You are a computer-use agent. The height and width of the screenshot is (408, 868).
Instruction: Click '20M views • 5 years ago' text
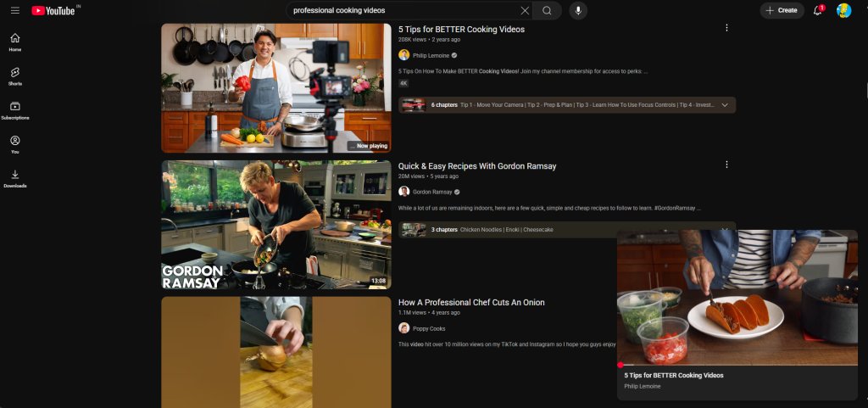[x=428, y=176]
